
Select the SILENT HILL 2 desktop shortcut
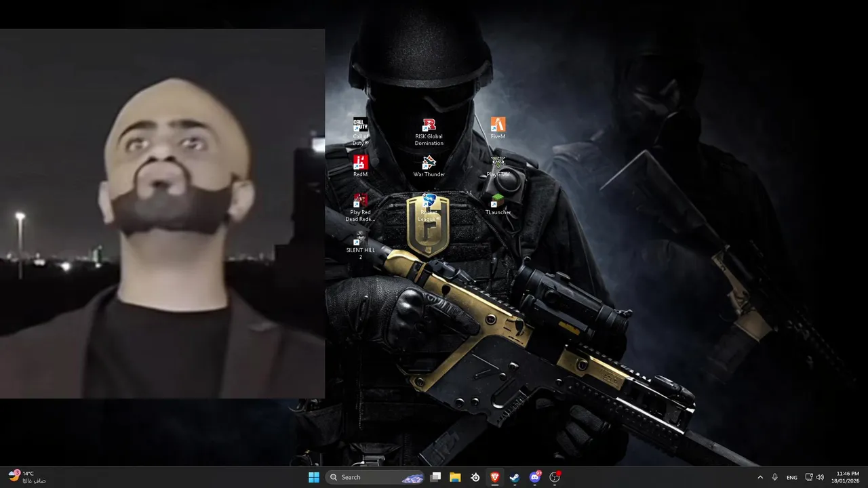(x=360, y=245)
